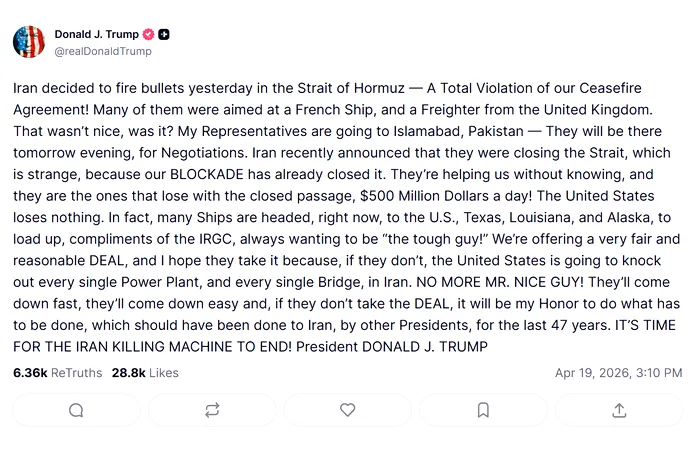Click the black plus badge beside name
Screen dimensions: 700x449
[164, 34]
